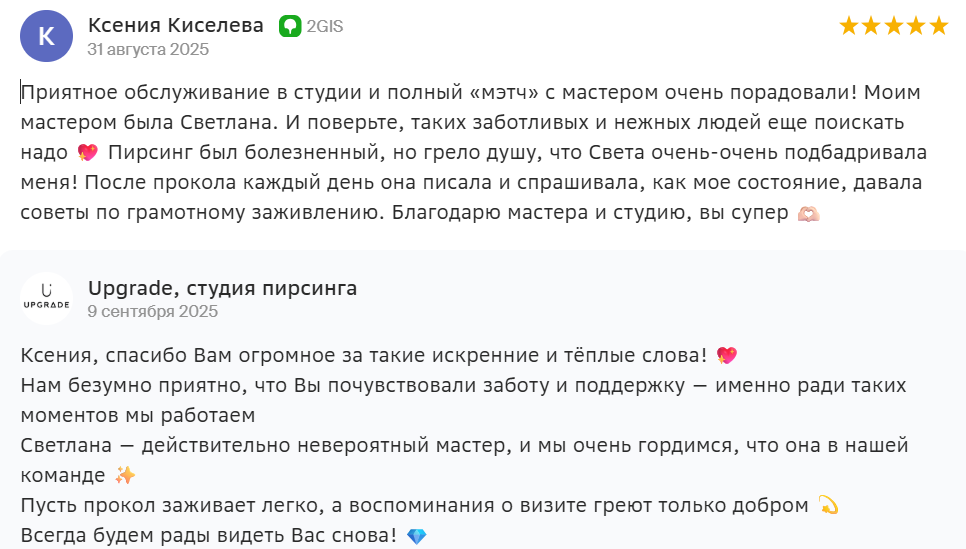Click the fifth rating star
Image resolution: width=966 pixels, height=549 pixels.
point(938,26)
